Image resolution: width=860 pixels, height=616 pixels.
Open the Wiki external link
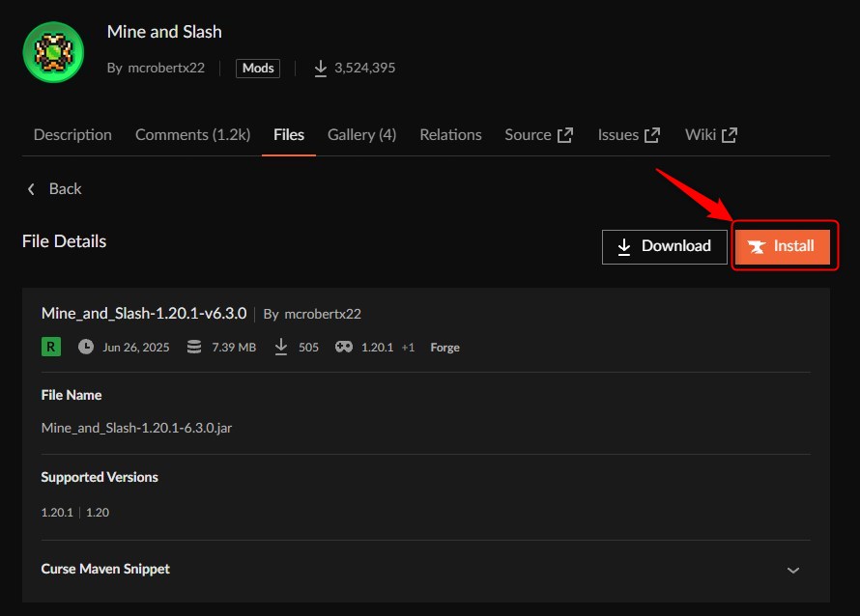pyautogui.click(x=711, y=135)
